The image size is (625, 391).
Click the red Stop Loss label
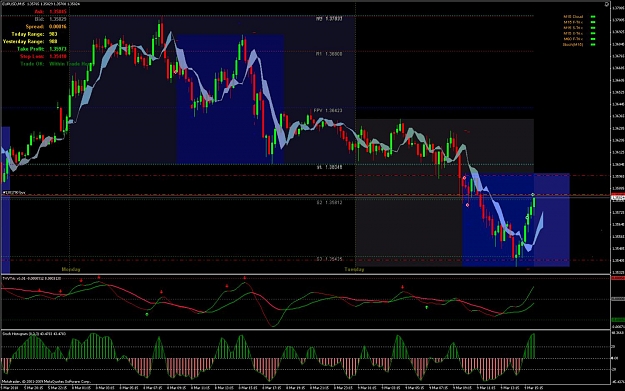click(x=32, y=57)
